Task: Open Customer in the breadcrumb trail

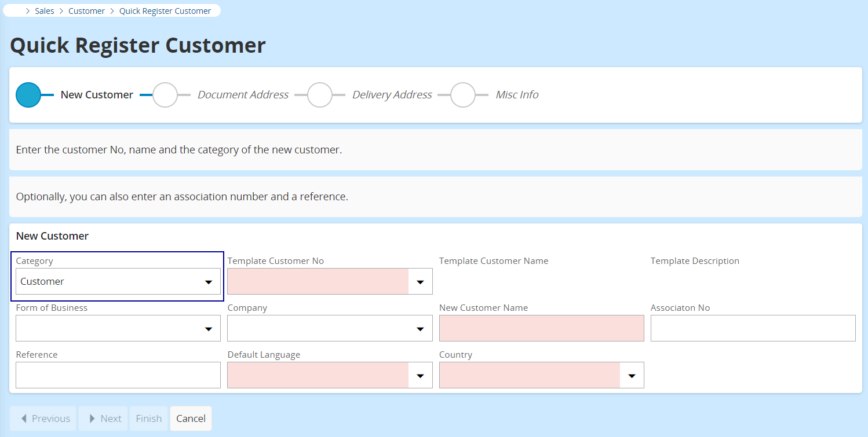Action: pyautogui.click(x=86, y=11)
